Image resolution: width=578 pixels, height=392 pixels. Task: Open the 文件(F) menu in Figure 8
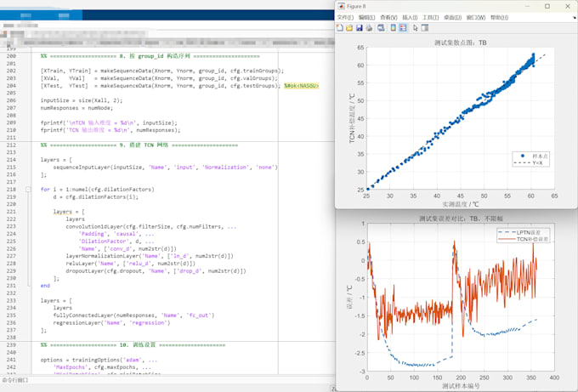(345, 17)
